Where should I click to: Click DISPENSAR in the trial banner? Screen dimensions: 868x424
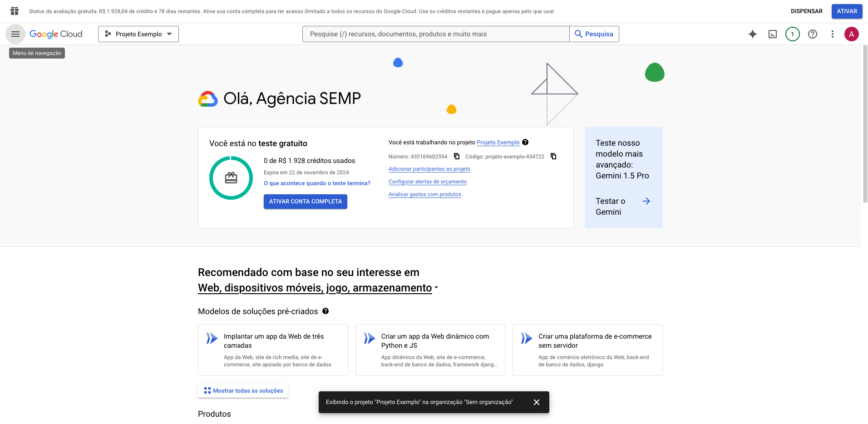[x=807, y=11]
